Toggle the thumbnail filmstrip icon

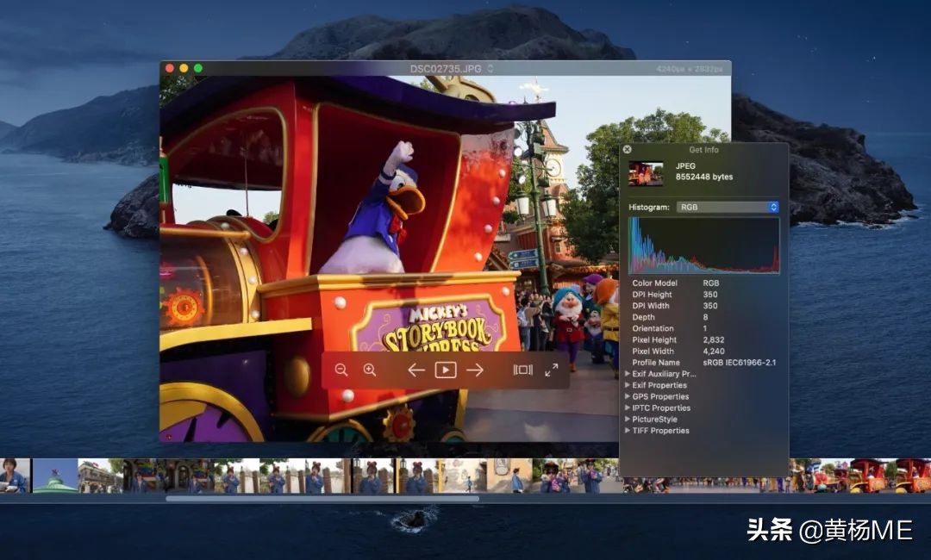click(x=522, y=370)
